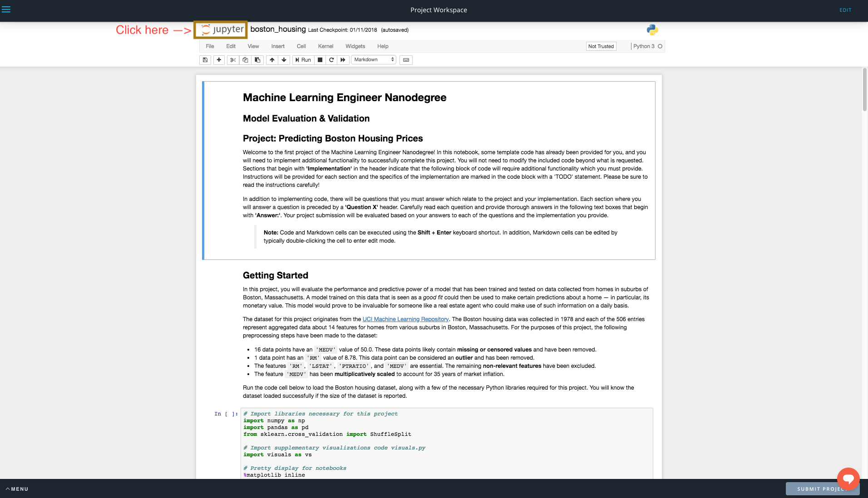Open the Widgets menu
The image size is (868, 498).
[x=355, y=46]
